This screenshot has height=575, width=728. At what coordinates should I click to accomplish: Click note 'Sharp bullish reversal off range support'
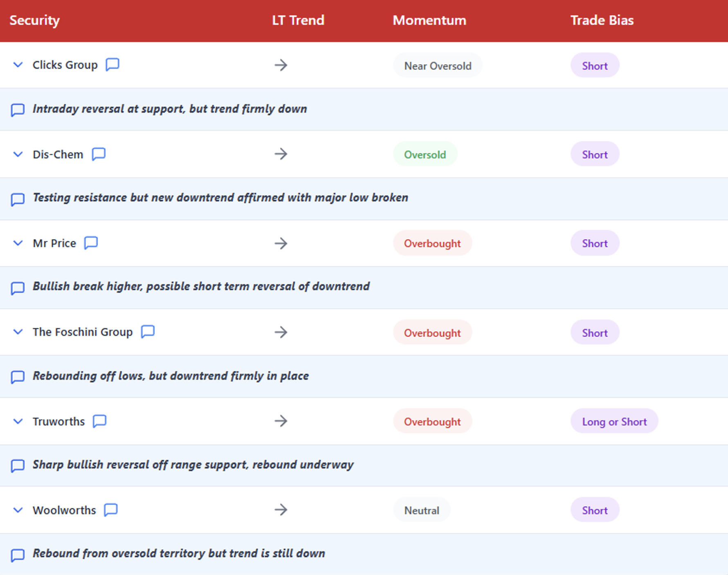click(193, 465)
